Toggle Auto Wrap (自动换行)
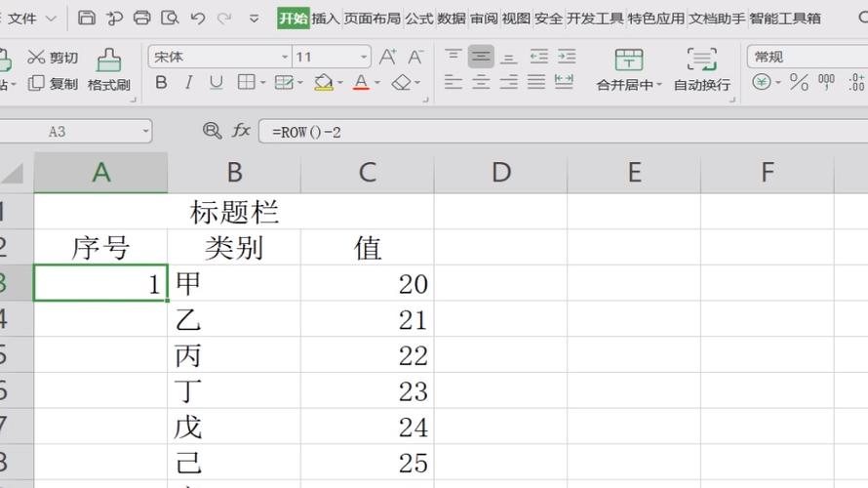The image size is (868, 488). [x=701, y=69]
